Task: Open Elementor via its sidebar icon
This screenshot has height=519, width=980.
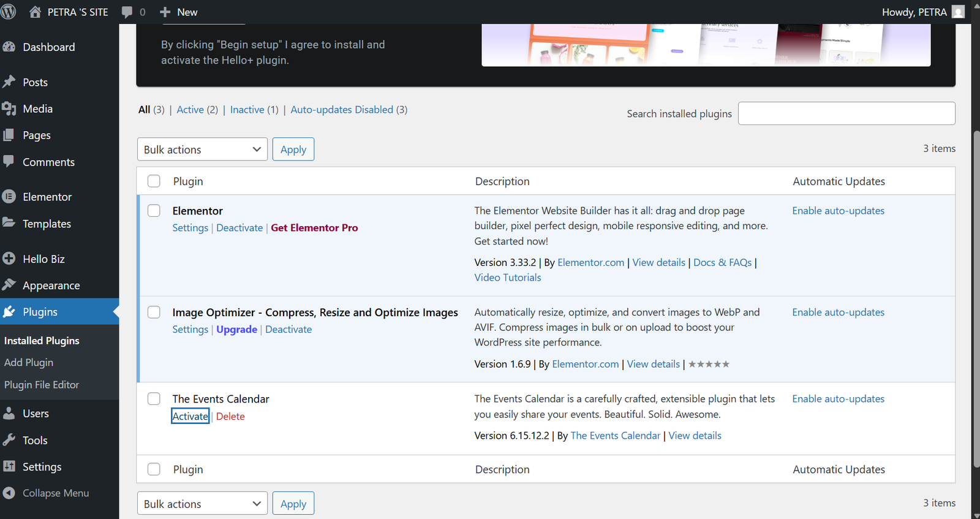Action: tap(9, 197)
